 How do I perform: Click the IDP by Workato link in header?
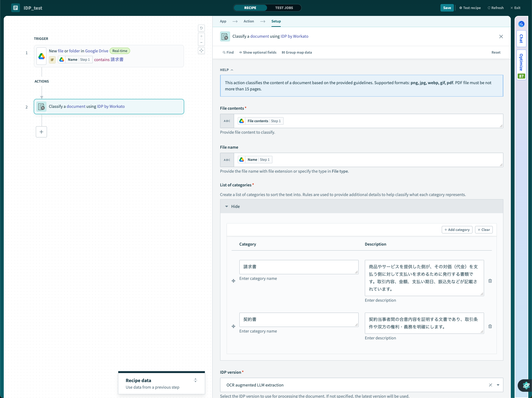294,36
